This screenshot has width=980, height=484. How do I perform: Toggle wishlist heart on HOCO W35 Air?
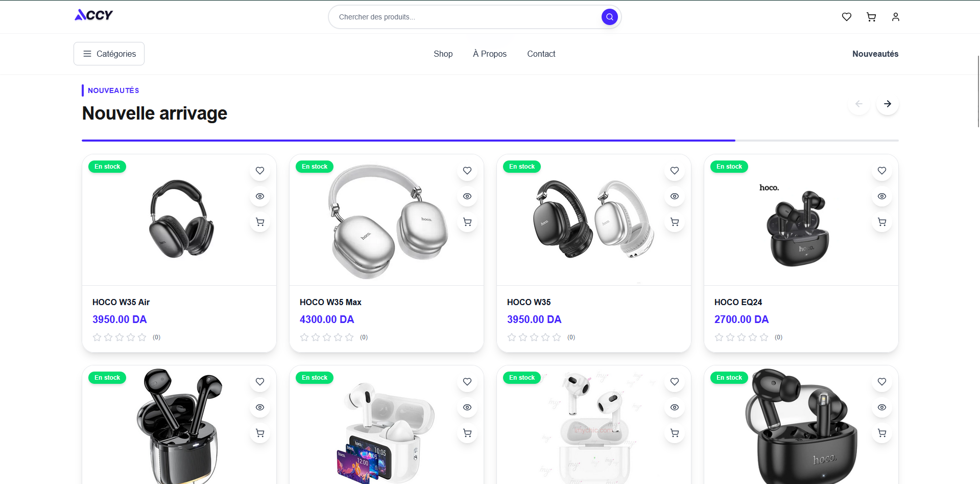pyautogui.click(x=260, y=171)
